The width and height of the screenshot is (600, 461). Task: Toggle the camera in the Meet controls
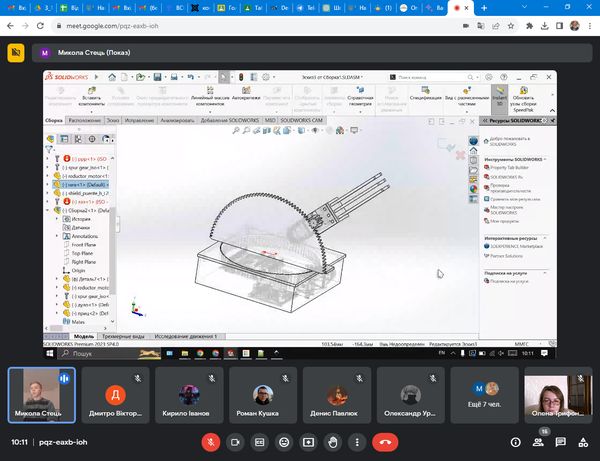coord(236,441)
